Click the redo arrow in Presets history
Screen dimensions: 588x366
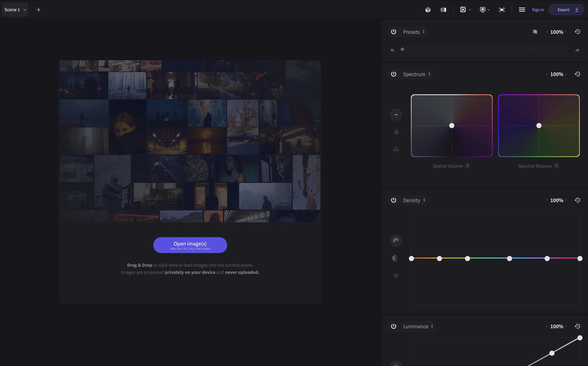click(x=577, y=50)
